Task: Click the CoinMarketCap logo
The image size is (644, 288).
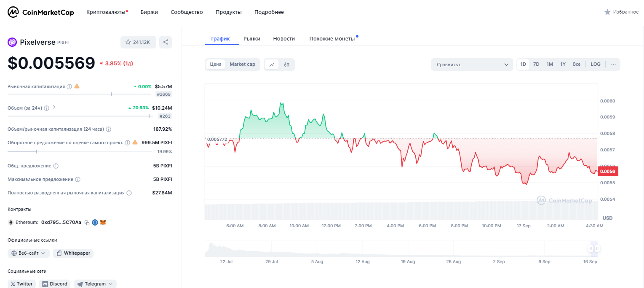Action: click(41, 12)
